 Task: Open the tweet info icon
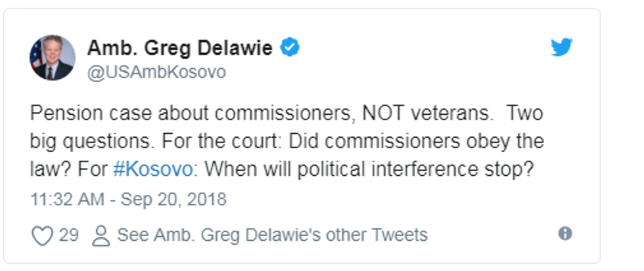(564, 234)
